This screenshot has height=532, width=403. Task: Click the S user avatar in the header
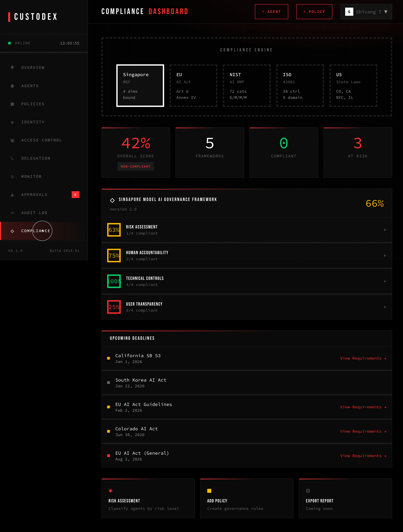click(349, 12)
